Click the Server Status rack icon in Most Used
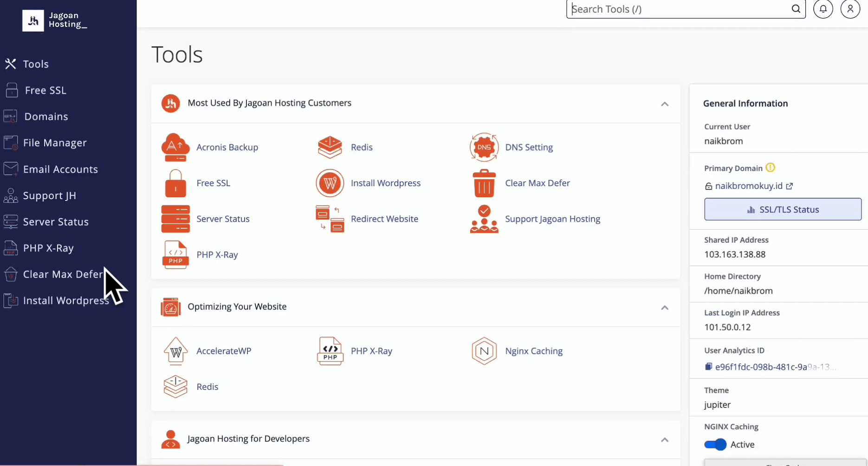 (175, 219)
